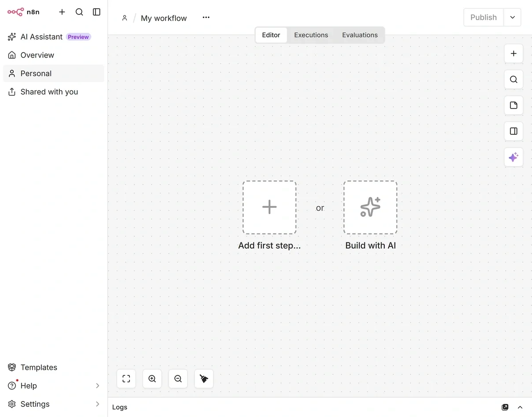Collapse the sidebar with panel icon
Viewport: 532px width, 417px height.
pos(97,12)
